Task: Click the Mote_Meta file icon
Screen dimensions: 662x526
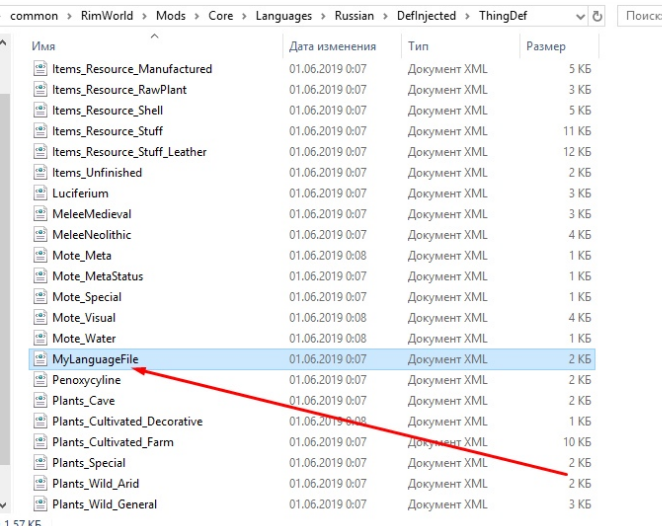Action: click(x=40, y=255)
